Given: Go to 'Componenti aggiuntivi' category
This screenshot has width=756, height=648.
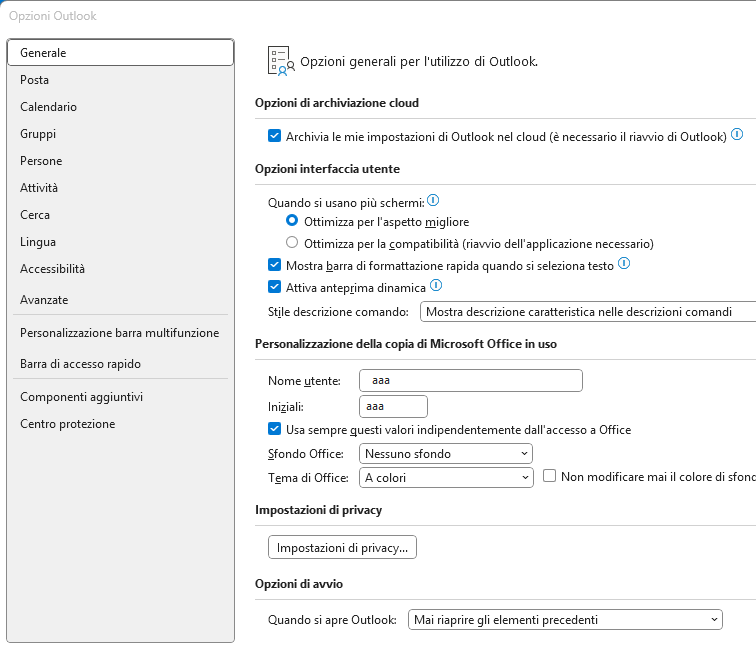Looking at the screenshot, I should click(121, 397).
